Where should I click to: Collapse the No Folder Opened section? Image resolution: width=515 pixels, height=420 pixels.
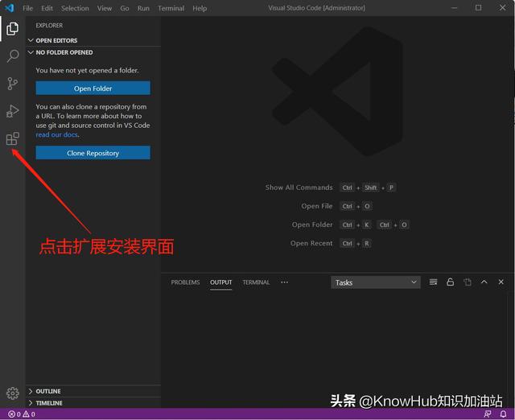pos(93,52)
